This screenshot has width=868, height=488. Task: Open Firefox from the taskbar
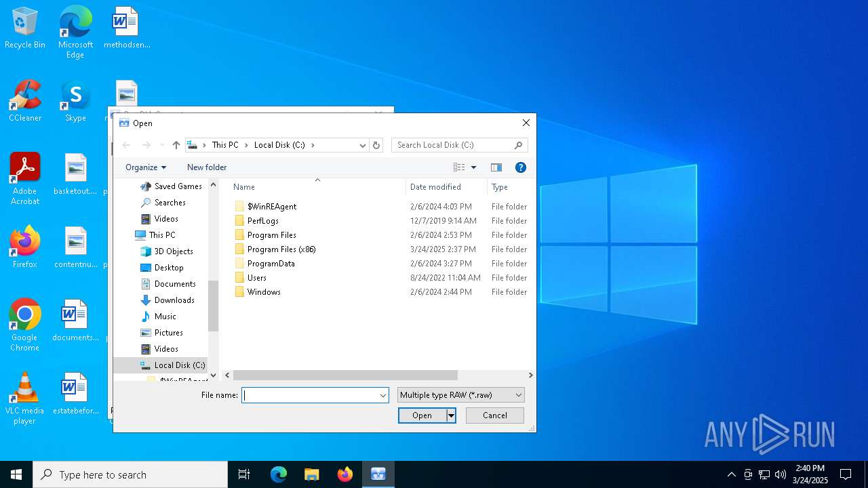[x=345, y=474]
